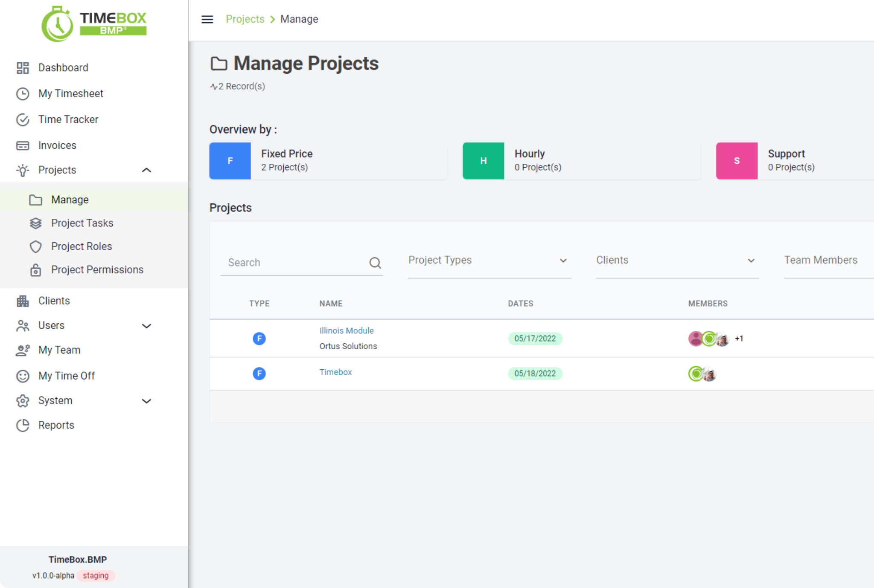Image resolution: width=874 pixels, height=588 pixels.
Task: Expand the System sidebar section
Action: (x=146, y=401)
